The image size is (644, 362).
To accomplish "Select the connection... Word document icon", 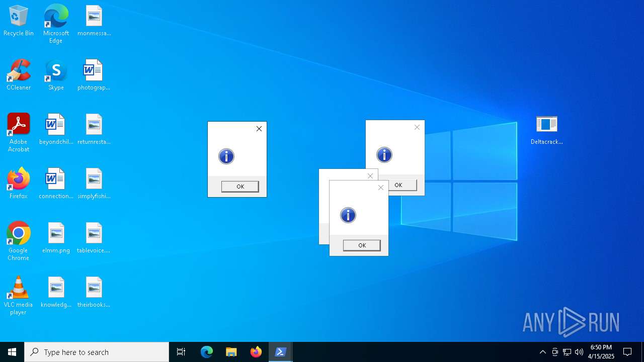I will tap(56, 184).
